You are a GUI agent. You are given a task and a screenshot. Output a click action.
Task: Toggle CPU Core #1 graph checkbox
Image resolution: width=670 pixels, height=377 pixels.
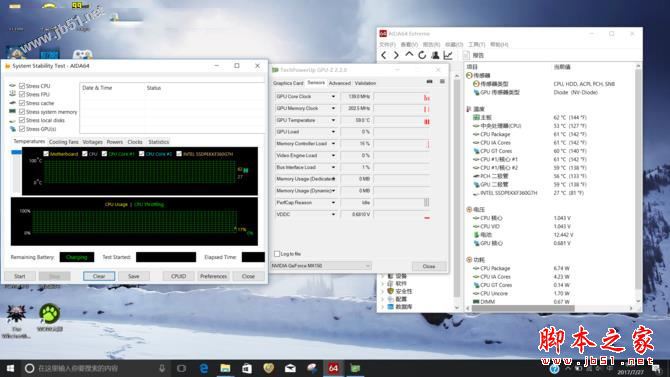click(104, 153)
